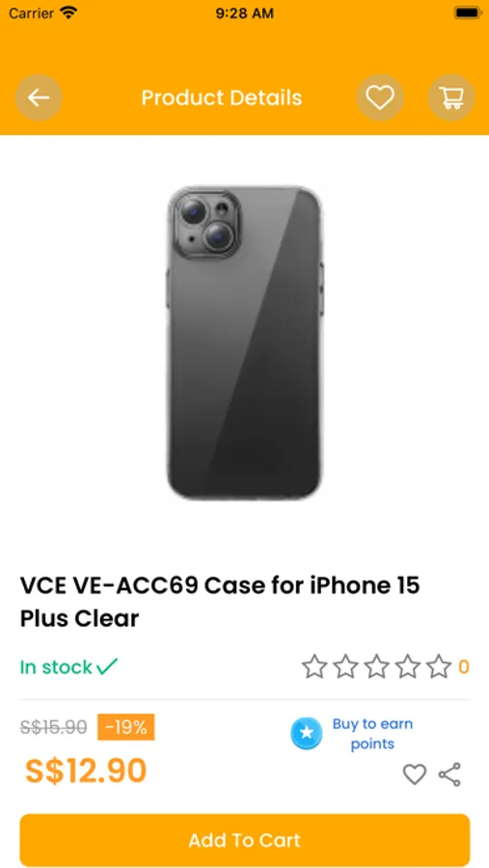Click the Add To Cart button
The image size is (489, 868).
(245, 840)
